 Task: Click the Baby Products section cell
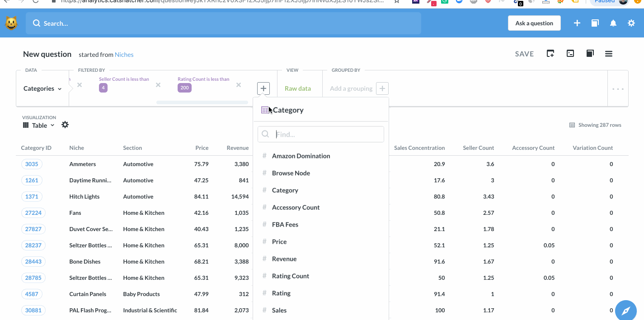point(141,294)
